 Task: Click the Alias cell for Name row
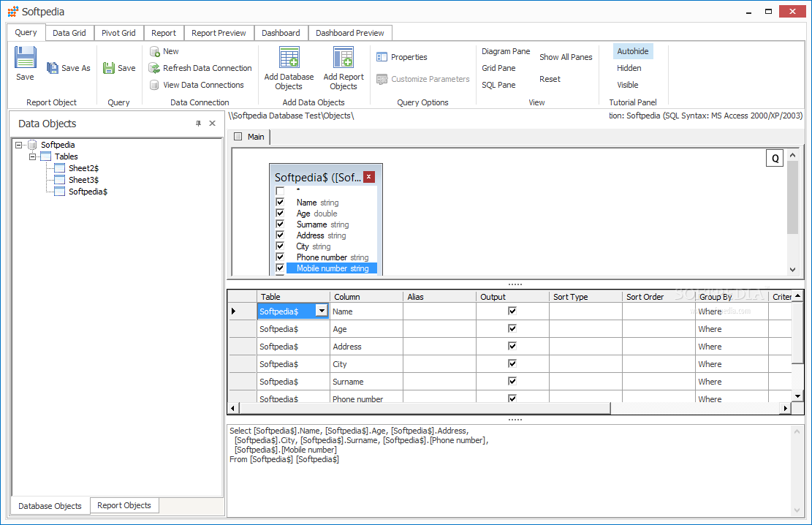tap(439, 311)
